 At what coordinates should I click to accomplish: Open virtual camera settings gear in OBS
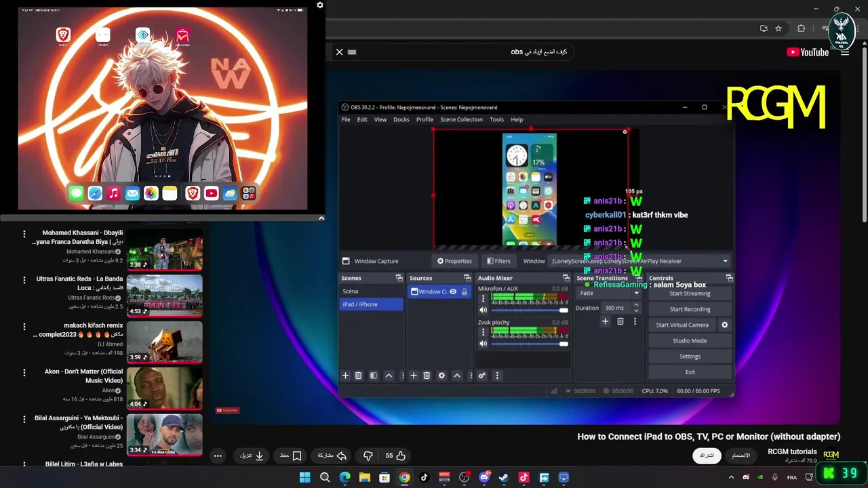pos(724,325)
